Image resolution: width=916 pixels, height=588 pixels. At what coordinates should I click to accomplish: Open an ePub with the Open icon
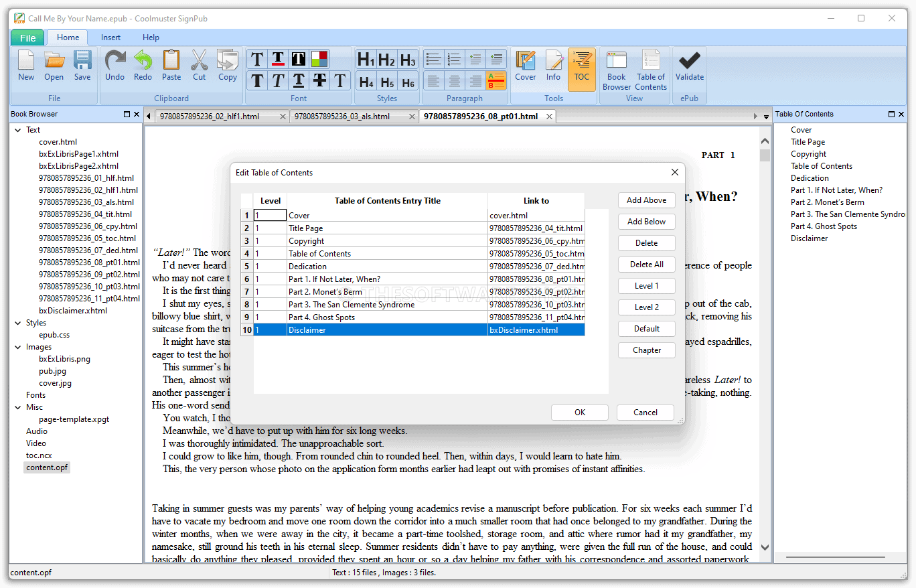(54, 66)
